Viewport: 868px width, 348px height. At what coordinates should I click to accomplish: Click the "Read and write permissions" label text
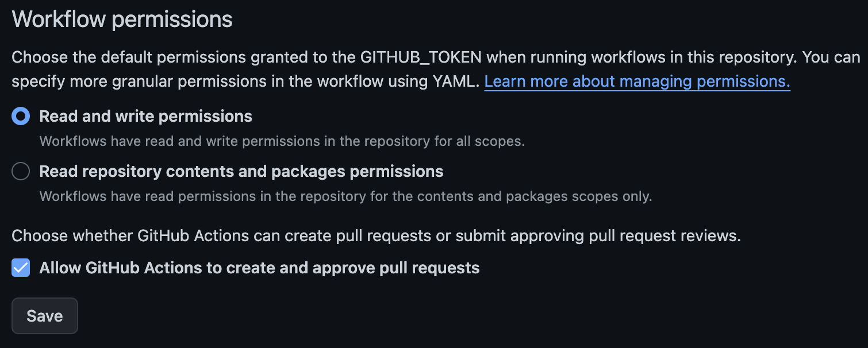[x=145, y=117]
